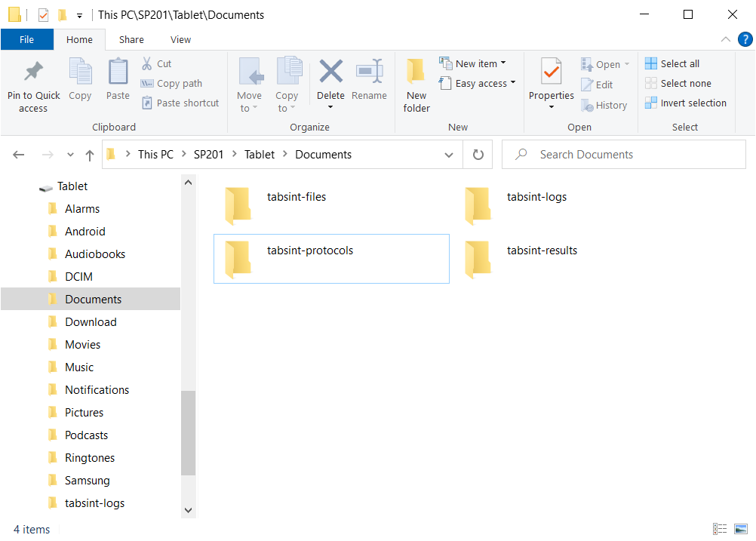Screen dimensions: 756x541
Task: Collapse the ribbon with the chevron
Action: click(x=726, y=39)
